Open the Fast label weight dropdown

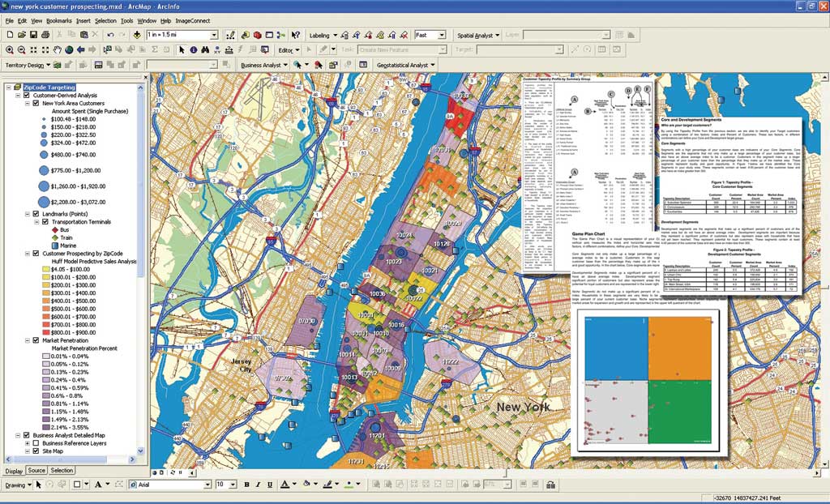(442, 35)
